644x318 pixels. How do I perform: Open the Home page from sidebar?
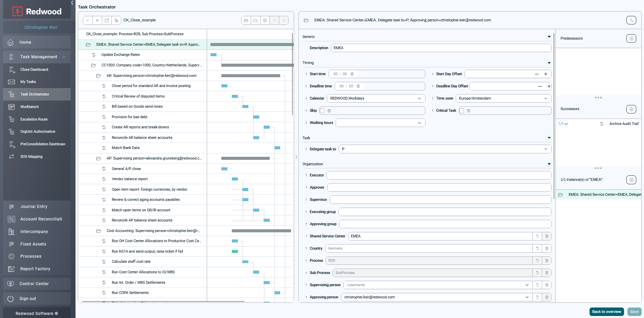point(25,42)
